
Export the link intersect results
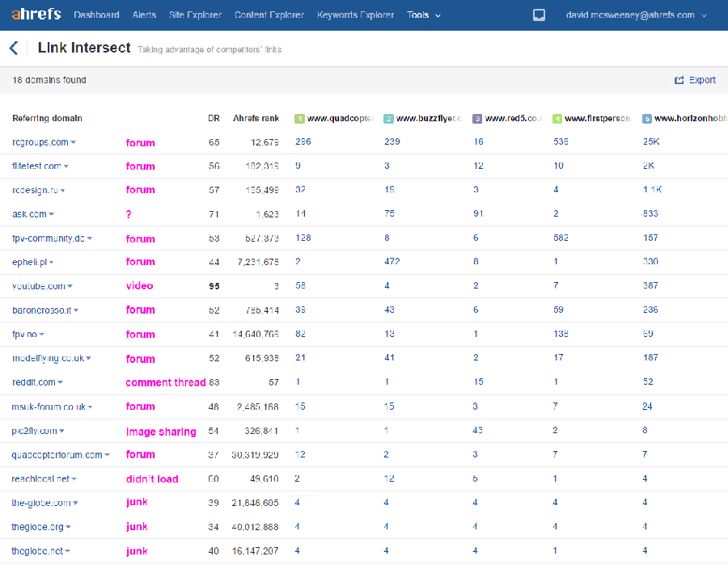click(x=696, y=80)
